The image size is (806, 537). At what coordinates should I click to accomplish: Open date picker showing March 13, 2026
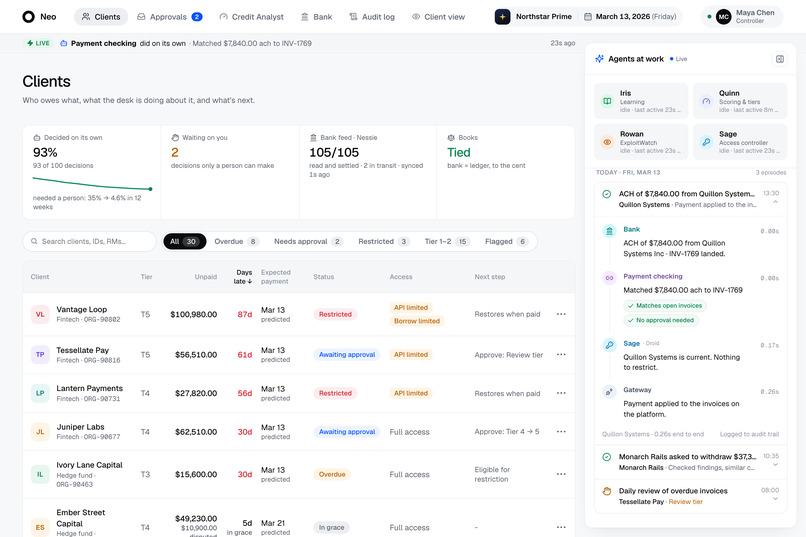pyautogui.click(x=631, y=17)
